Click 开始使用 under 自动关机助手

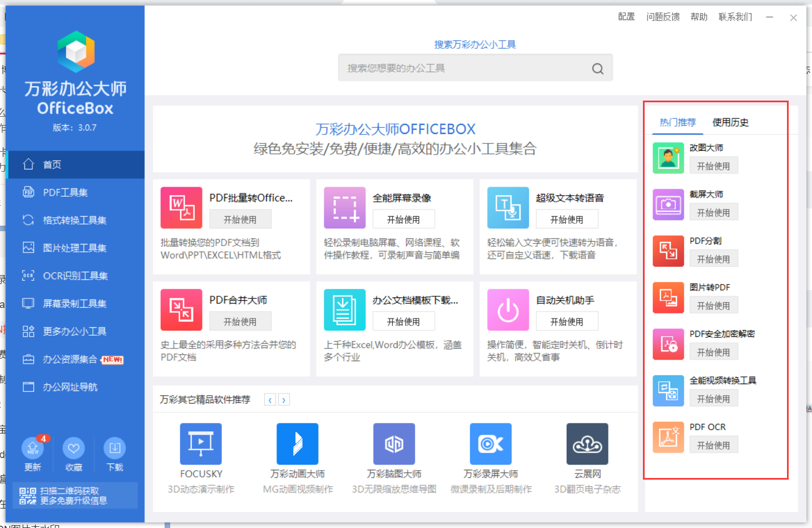(x=567, y=322)
